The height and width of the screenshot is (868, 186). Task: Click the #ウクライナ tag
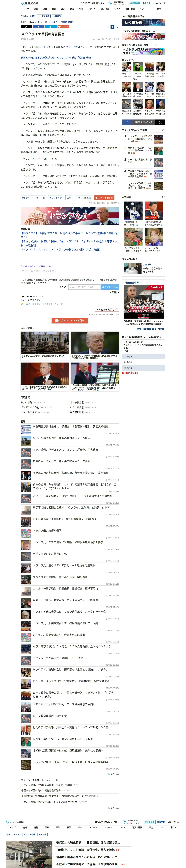[x=56, y=198]
